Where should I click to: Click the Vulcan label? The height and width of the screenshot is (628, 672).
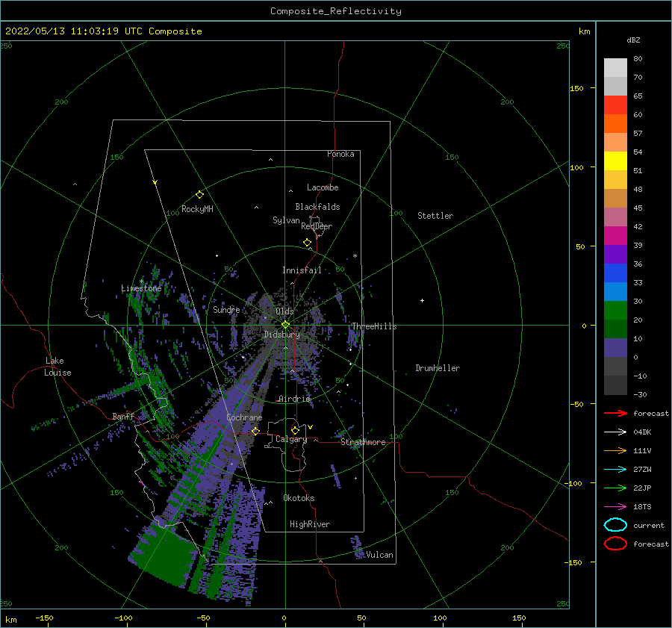click(379, 554)
